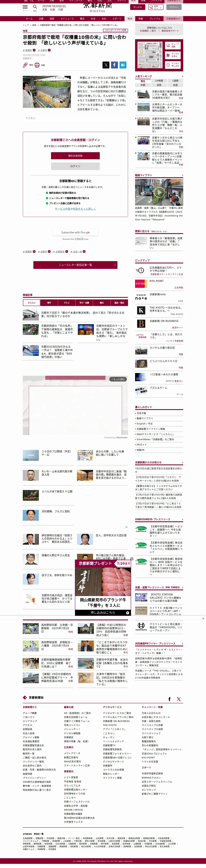Image resolution: width=206 pixels, height=868 pixels.
Task: Open the 定期購読 ご案内 link
Action: (x=148, y=31)
